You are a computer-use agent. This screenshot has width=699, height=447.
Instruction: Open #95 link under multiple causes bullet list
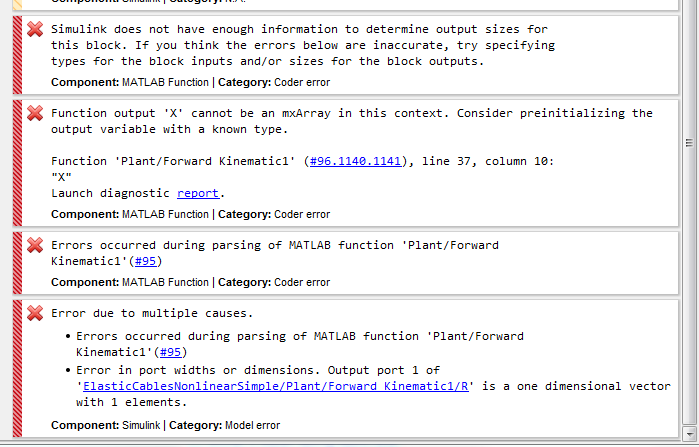pyautogui.click(x=170, y=351)
